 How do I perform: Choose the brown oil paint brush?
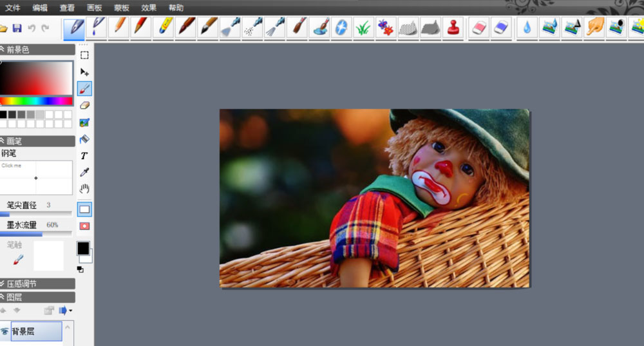(297, 28)
